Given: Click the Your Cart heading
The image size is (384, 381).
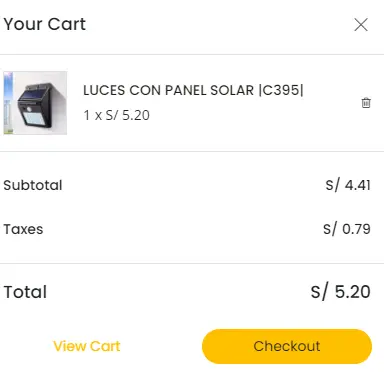Looking at the screenshot, I should point(45,24).
